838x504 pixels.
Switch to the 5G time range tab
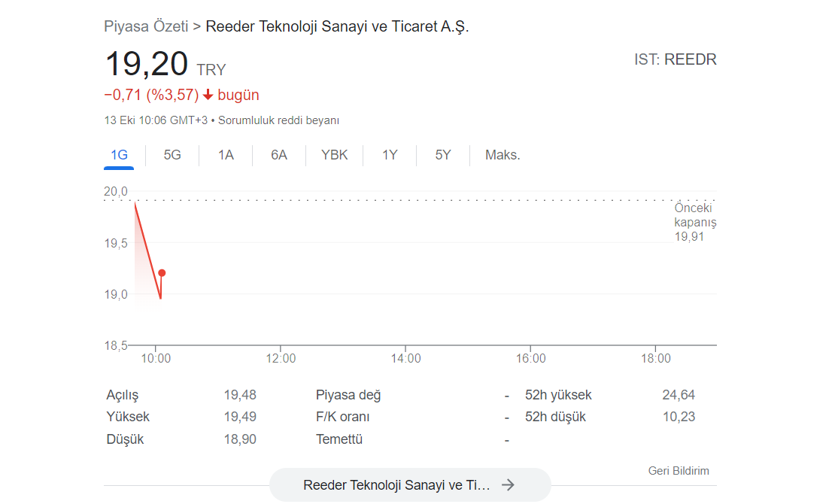[x=172, y=155]
